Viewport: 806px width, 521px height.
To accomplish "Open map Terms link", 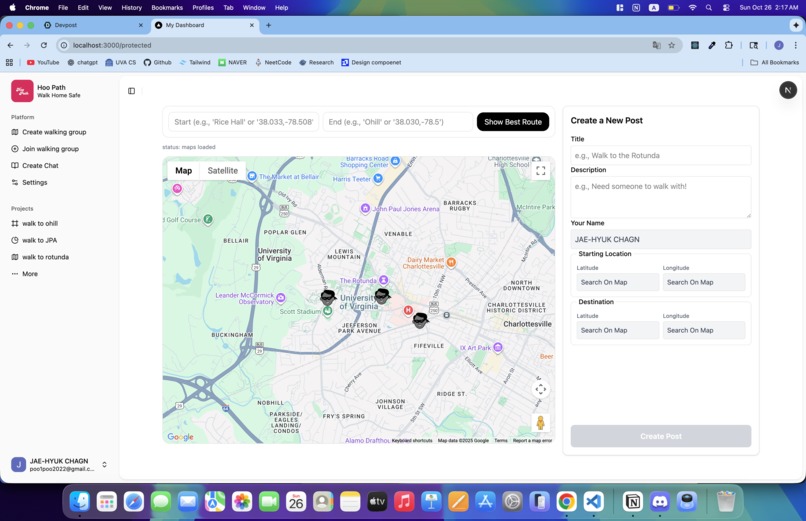I will pos(501,440).
